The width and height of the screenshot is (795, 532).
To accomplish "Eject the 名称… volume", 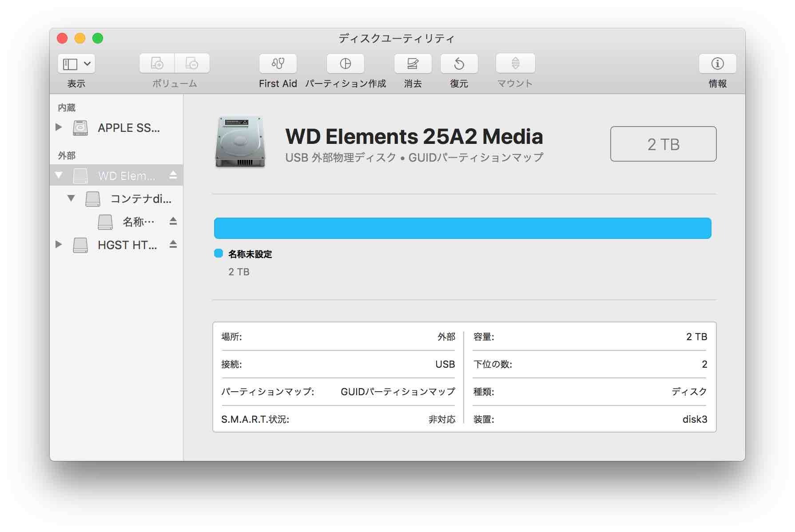I will click(173, 222).
